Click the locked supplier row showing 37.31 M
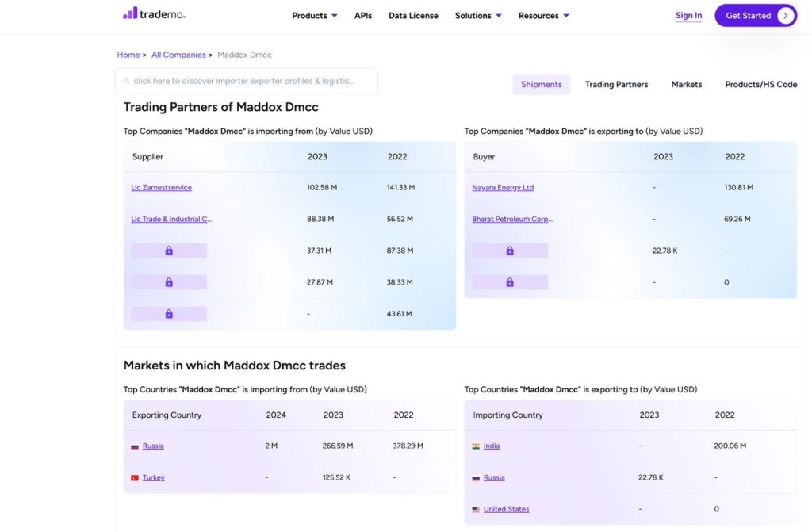 click(169, 251)
